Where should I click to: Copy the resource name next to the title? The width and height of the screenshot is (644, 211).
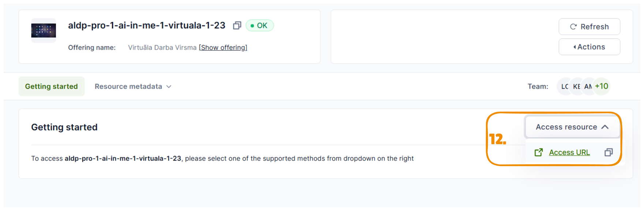click(237, 26)
